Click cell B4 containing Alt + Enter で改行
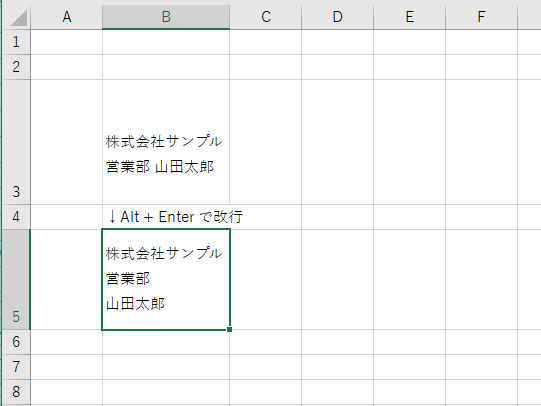The height and width of the screenshot is (406, 541). click(x=166, y=217)
